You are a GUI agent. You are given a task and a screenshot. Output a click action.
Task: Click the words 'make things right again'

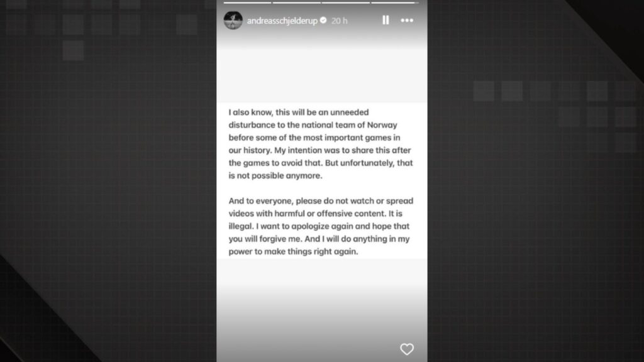click(319, 251)
